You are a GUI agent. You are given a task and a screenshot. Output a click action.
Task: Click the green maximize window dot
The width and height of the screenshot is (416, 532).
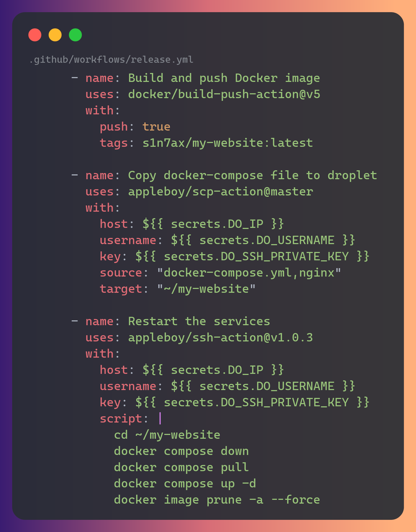pos(75,35)
